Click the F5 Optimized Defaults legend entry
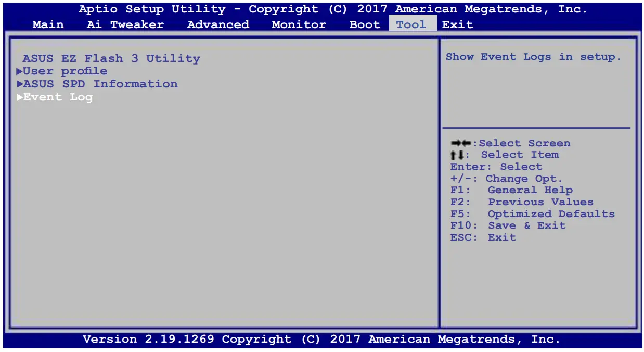This screenshot has height=352, width=644. 533,213
